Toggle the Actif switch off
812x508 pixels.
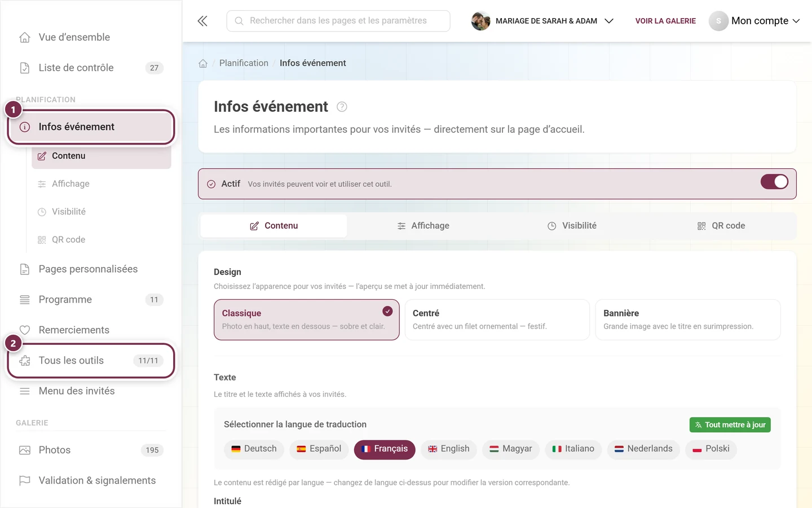click(774, 182)
